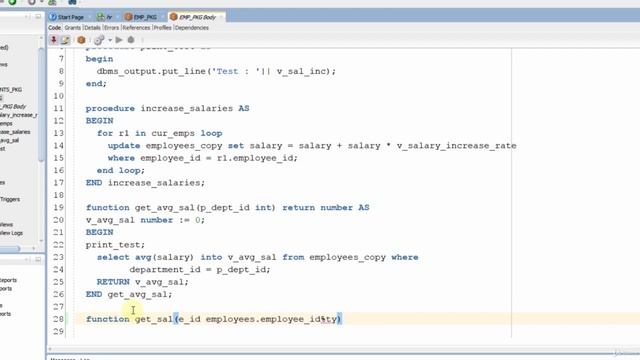
Task: Click 'function get_avg_sal' declaration on line 19
Action: point(227,208)
